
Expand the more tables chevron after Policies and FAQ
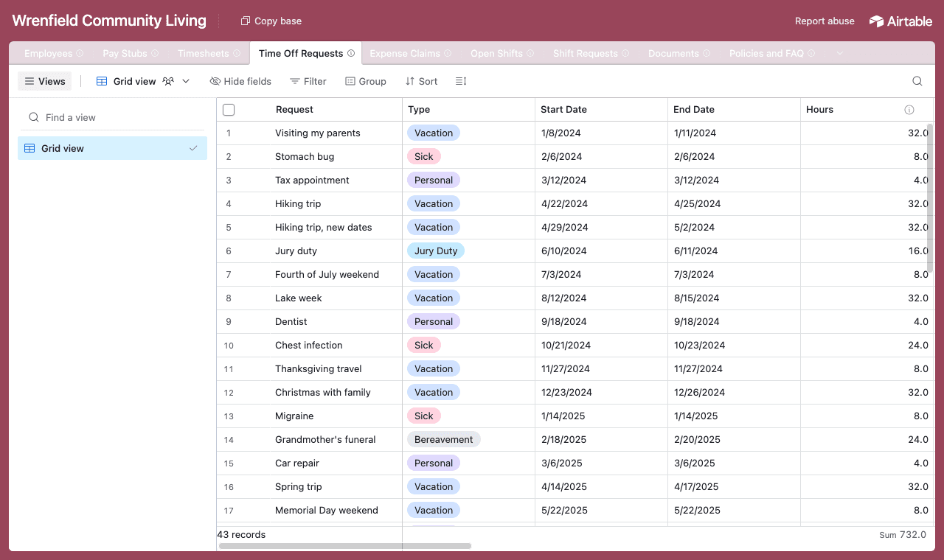point(839,53)
